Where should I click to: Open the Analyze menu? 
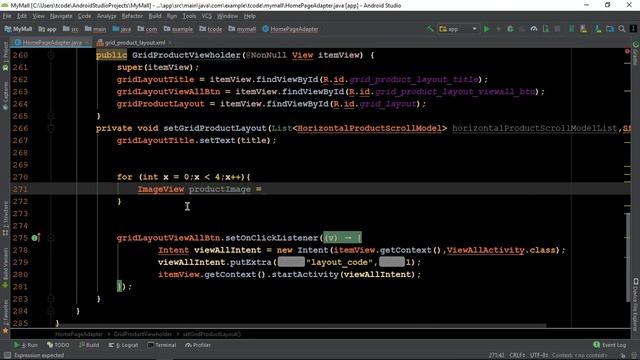click(107, 16)
